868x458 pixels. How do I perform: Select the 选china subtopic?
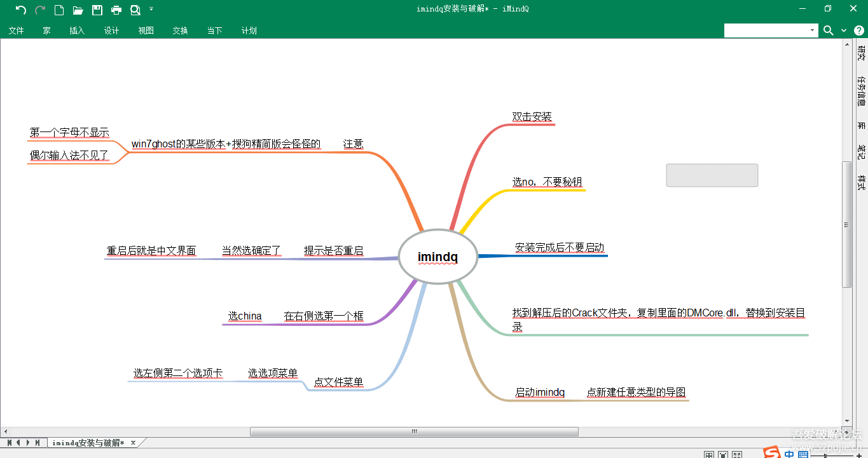pos(245,316)
